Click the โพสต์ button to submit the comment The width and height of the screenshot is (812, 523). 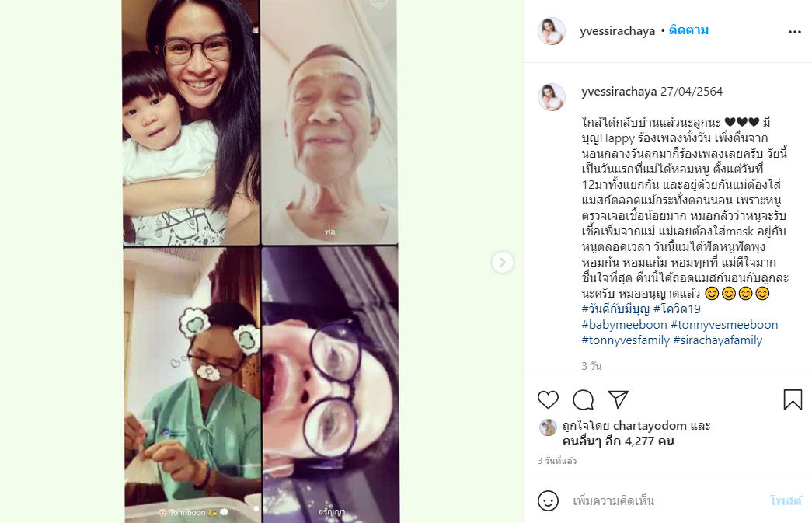pyautogui.click(x=786, y=500)
